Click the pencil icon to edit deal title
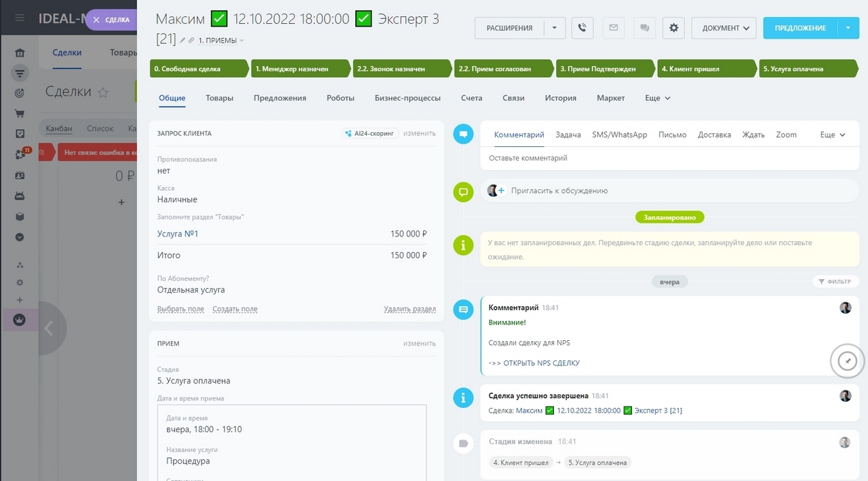The image size is (868, 481). (x=182, y=41)
